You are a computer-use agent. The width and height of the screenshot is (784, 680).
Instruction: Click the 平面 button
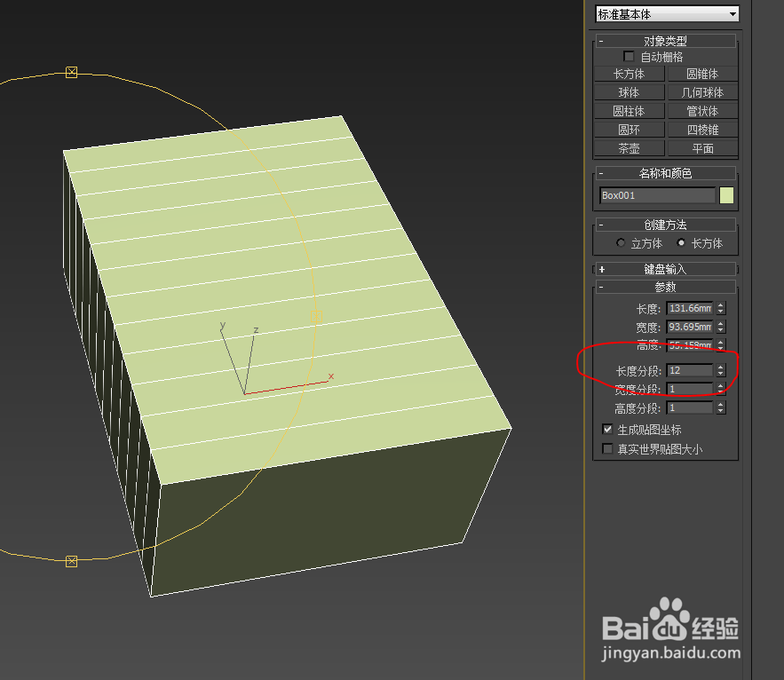point(702,148)
